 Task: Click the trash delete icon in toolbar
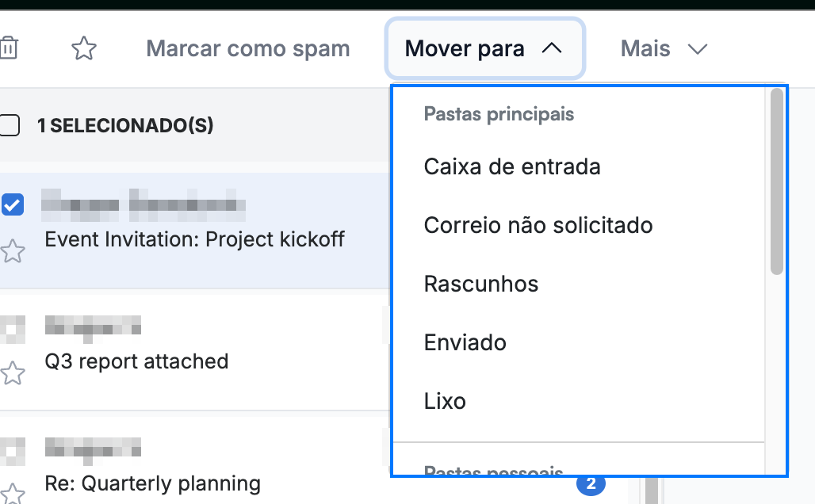[x=8, y=48]
